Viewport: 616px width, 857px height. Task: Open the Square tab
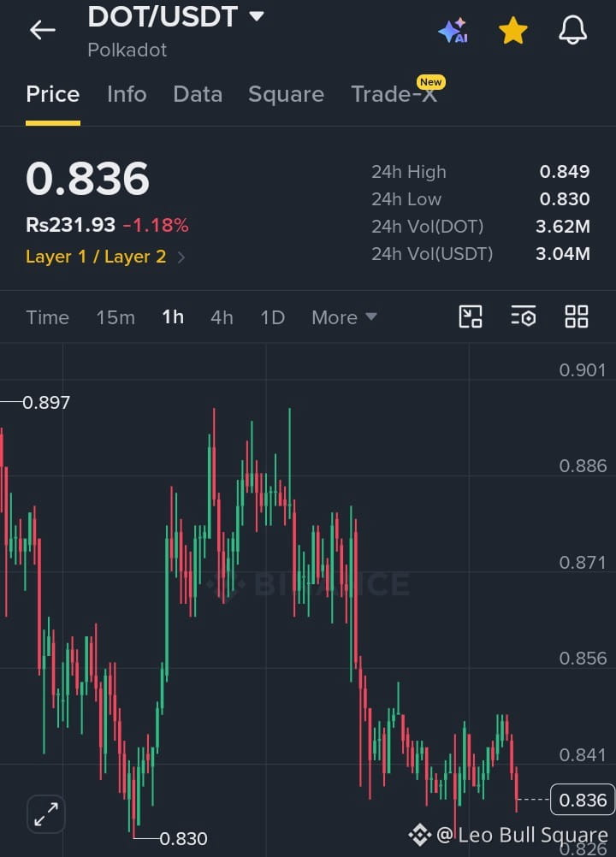pyautogui.click(x=286, y=94)
